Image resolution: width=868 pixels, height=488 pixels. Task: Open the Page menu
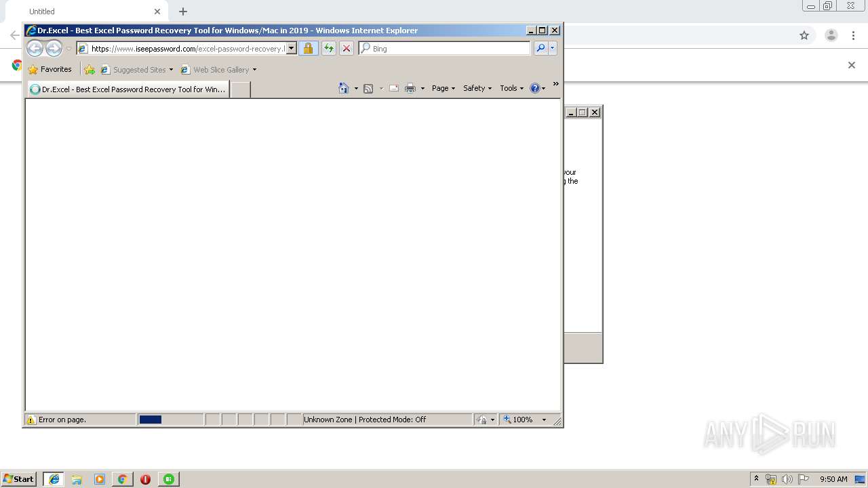point(443,88)
